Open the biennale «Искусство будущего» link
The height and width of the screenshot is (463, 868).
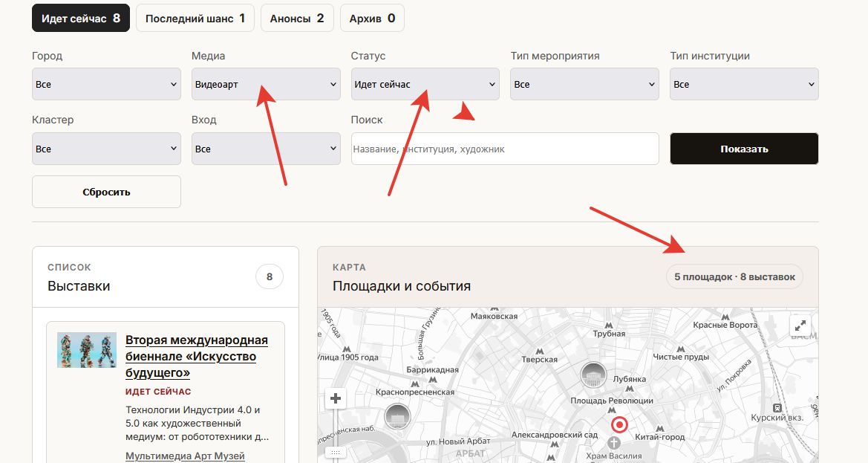(x=197, y=356)
